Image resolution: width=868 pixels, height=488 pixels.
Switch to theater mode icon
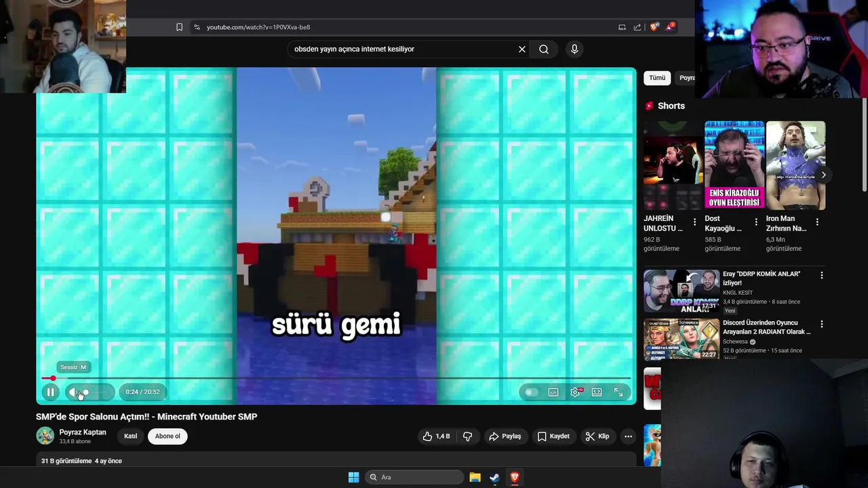coord(597,392)
